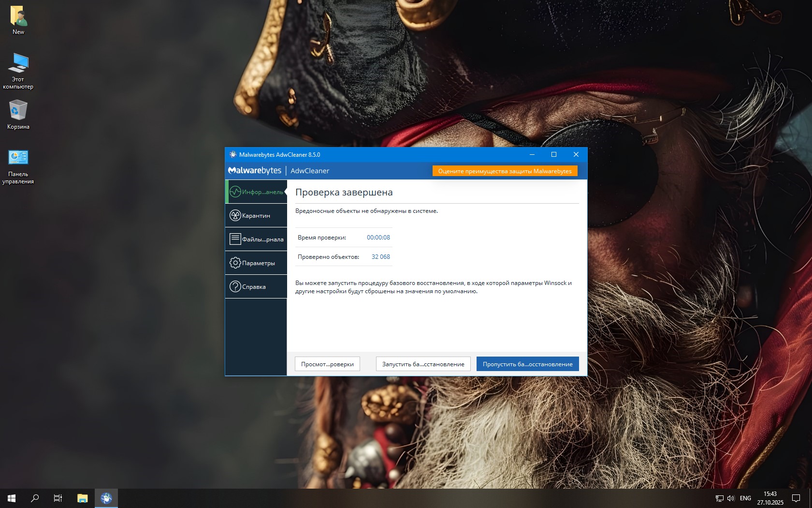Open the Windows Start menu

coord(12,498)
